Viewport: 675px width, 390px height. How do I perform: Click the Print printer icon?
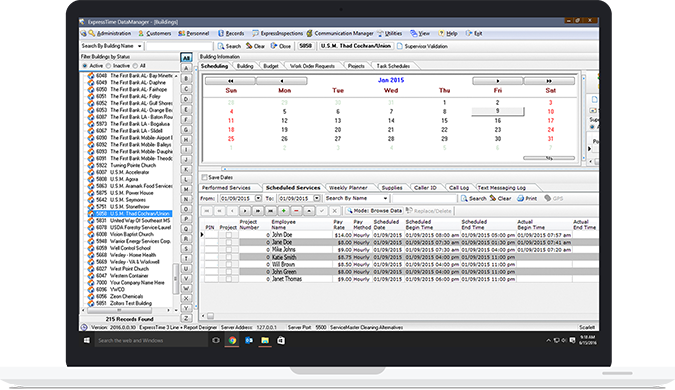click(520, 198)
